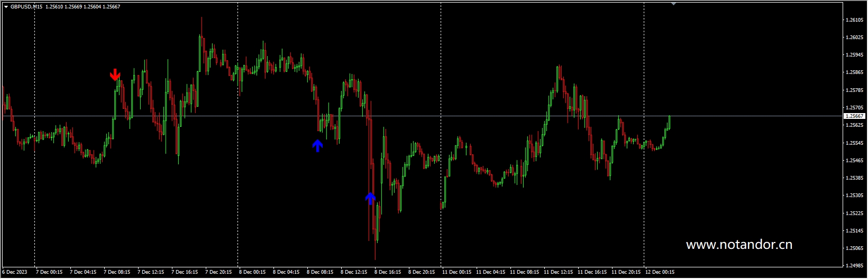Select the 11 Dec 12:15 time axis label

tap(558, 272)
